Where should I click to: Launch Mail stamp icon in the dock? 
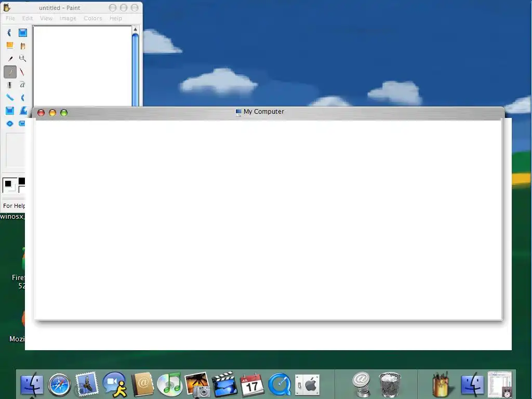coord(87,384)
